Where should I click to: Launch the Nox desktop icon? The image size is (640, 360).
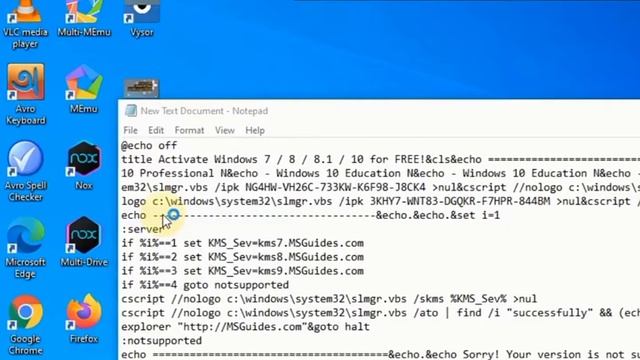84,165
